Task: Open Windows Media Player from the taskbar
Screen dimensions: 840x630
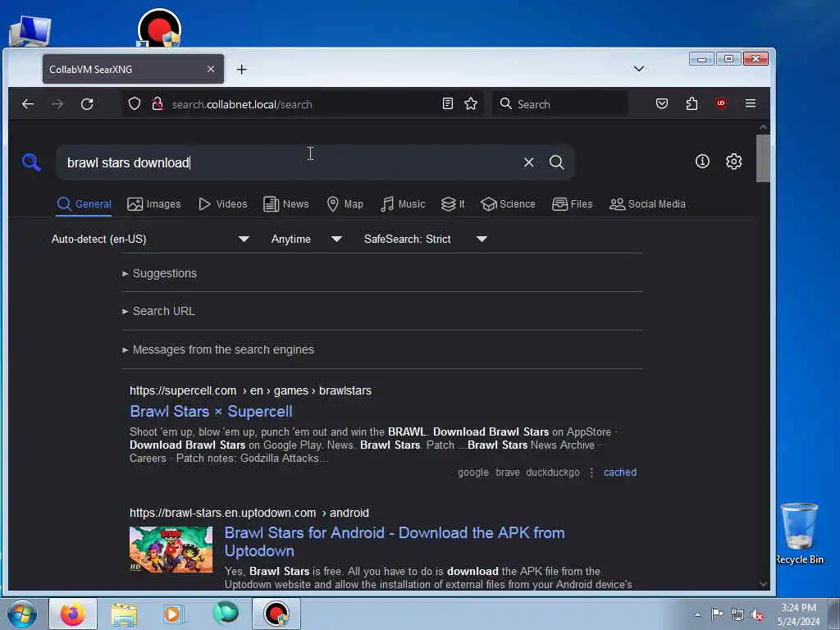Action: click(x=174, y=614)
